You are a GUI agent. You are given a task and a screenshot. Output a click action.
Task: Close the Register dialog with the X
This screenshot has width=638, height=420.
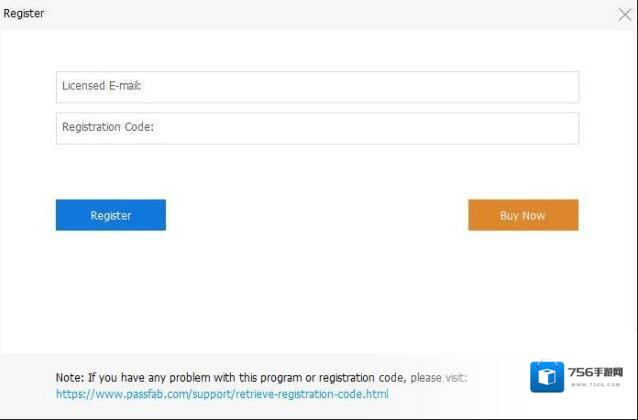pyautogui.click(x=624, y=14)
